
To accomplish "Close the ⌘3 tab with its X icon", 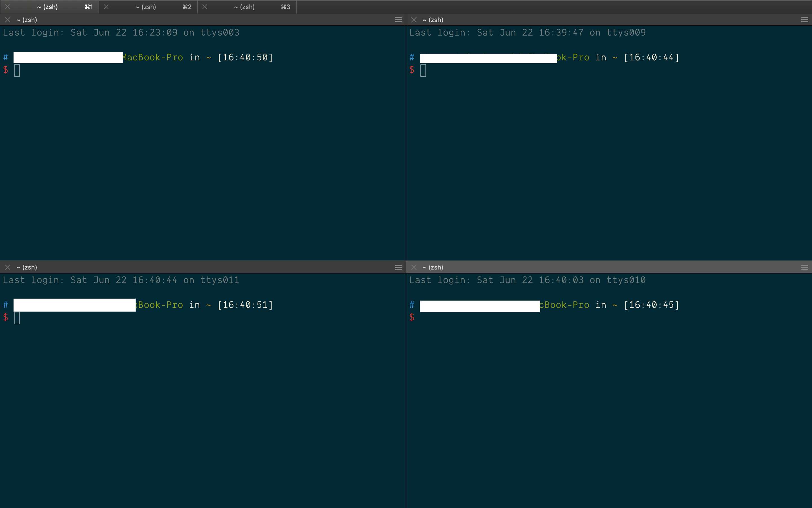I will [x=205, y=7].
